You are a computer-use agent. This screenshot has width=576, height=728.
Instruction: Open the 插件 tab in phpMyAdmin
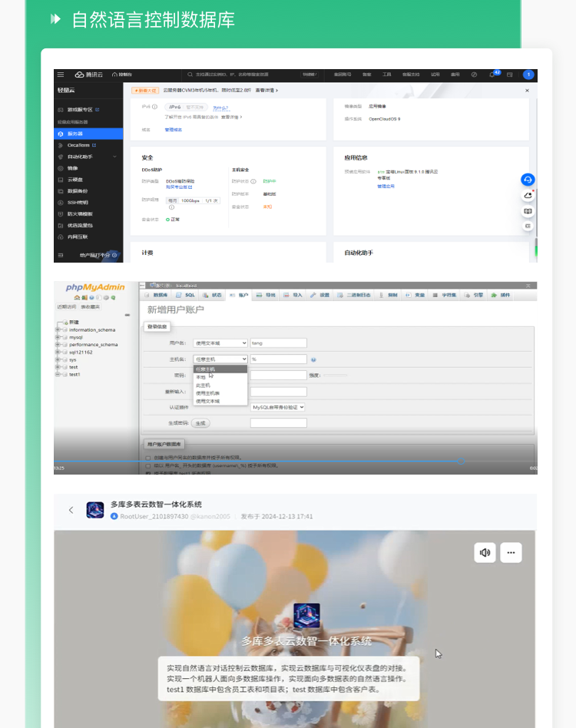[501, 296]
